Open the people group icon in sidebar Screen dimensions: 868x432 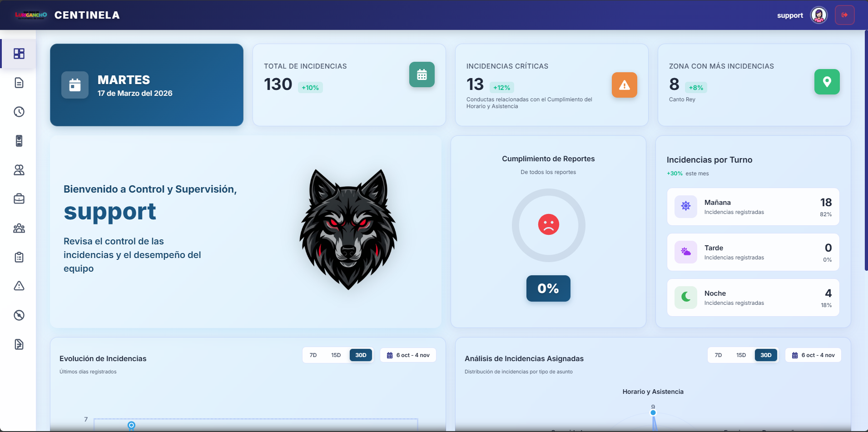19,228
